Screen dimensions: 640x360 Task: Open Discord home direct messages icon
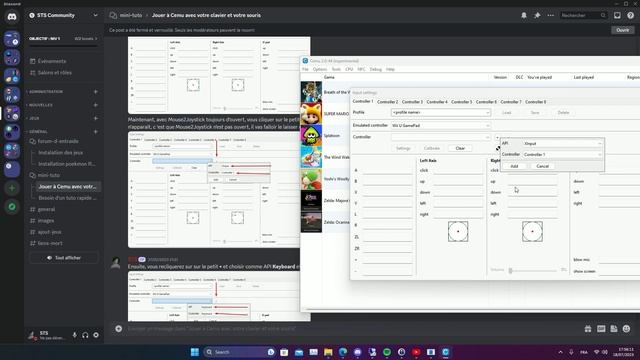pyautogui.click(x=12, y=16)
